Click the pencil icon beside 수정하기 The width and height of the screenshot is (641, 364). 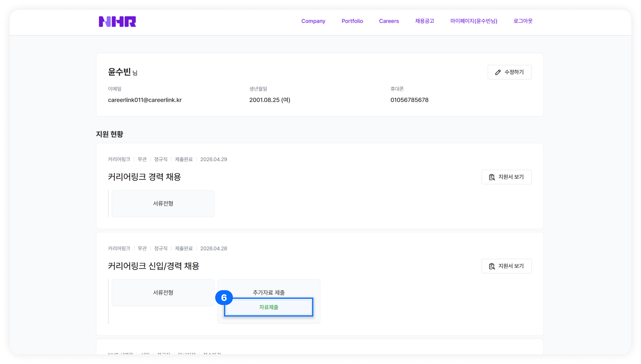[x=498, y=72]
